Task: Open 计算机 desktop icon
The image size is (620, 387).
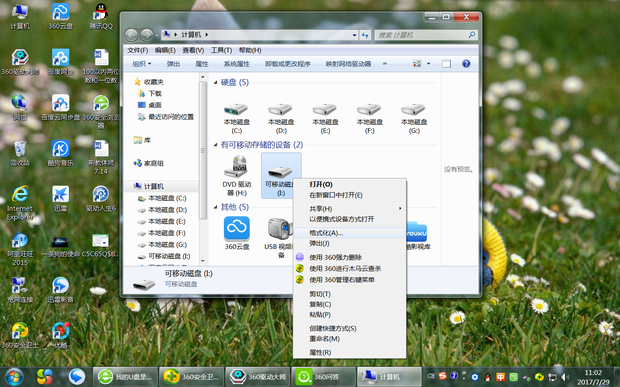Action: pos(20,17)
